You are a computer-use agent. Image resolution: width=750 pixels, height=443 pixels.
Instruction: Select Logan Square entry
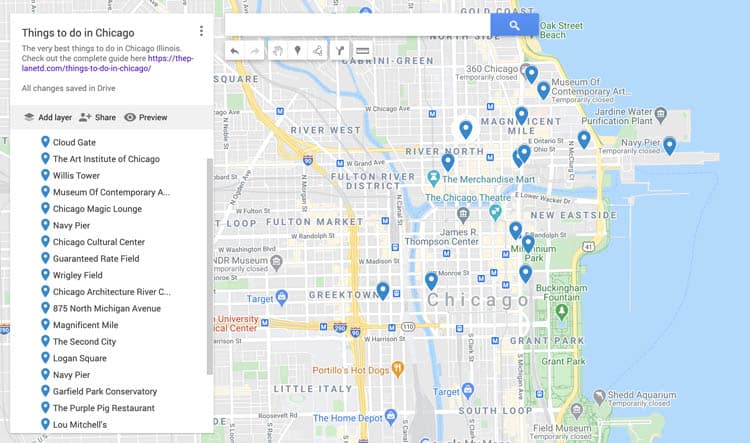click(79, 358)
